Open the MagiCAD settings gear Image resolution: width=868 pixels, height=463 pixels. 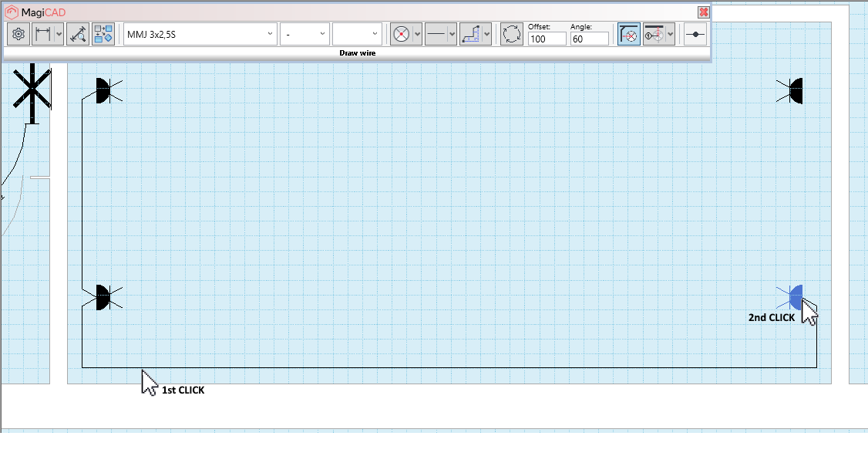coord(19,34)
